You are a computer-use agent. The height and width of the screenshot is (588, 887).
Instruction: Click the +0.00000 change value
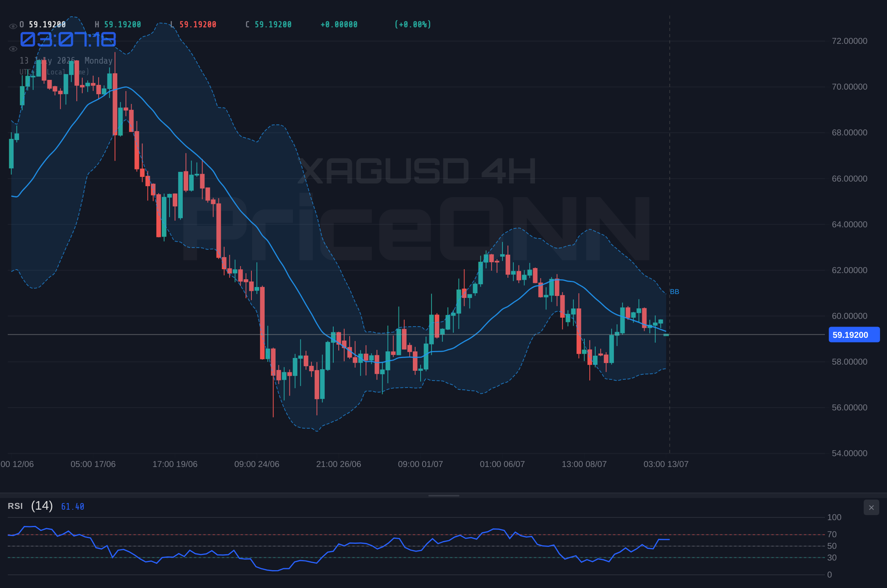pyautogui.click(x=339, y=24)
